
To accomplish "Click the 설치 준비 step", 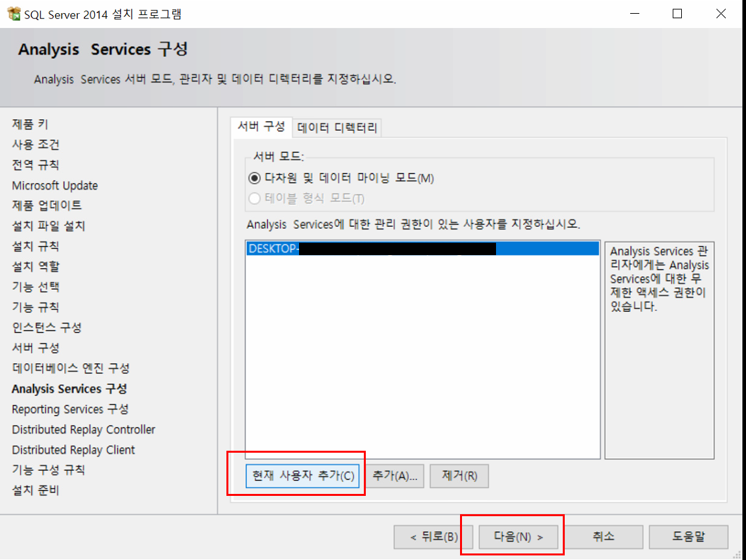I will pyautogui.click(x=36, y=491).
